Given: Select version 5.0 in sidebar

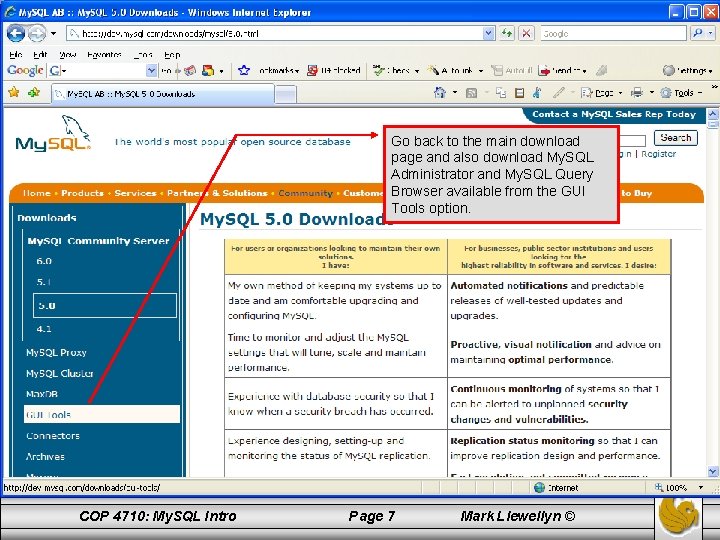Looking at the screenshot, I should click(105, 305).
